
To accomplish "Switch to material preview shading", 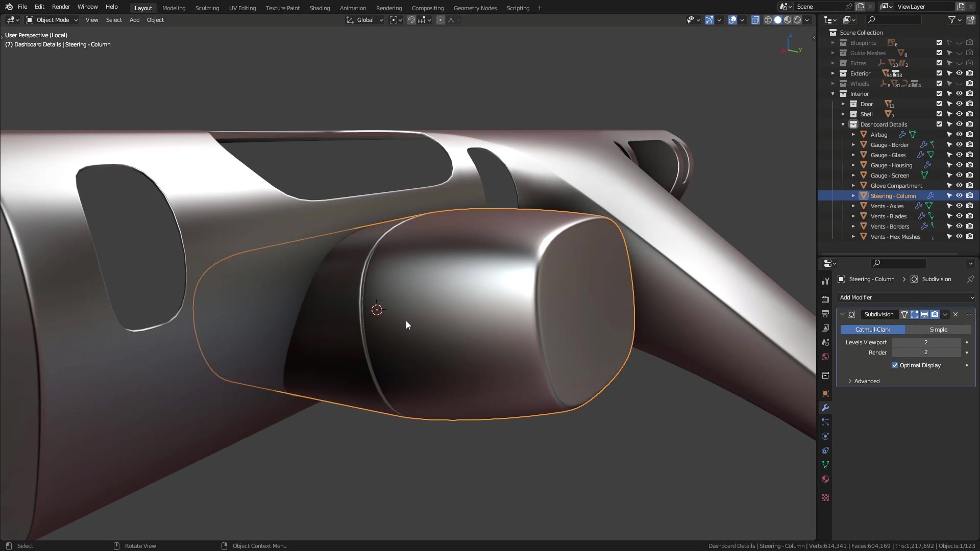I will click(x=788, y=20).
